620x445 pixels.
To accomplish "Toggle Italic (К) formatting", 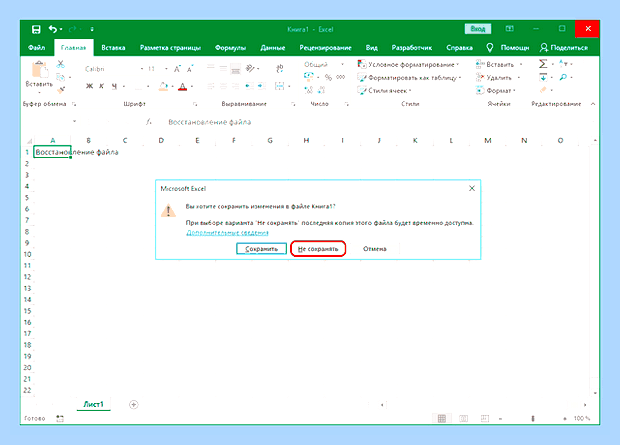I will click(x=102, y=86).
